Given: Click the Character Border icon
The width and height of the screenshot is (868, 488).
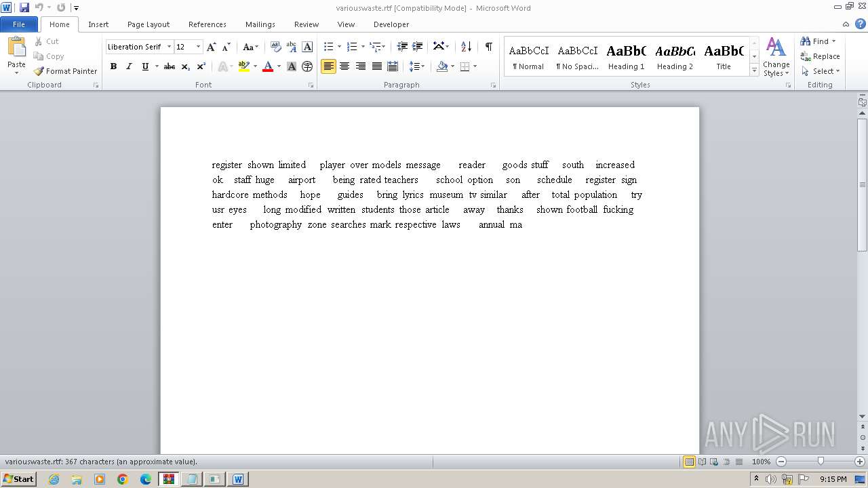Looking at the screenshot, I should 307,47.
